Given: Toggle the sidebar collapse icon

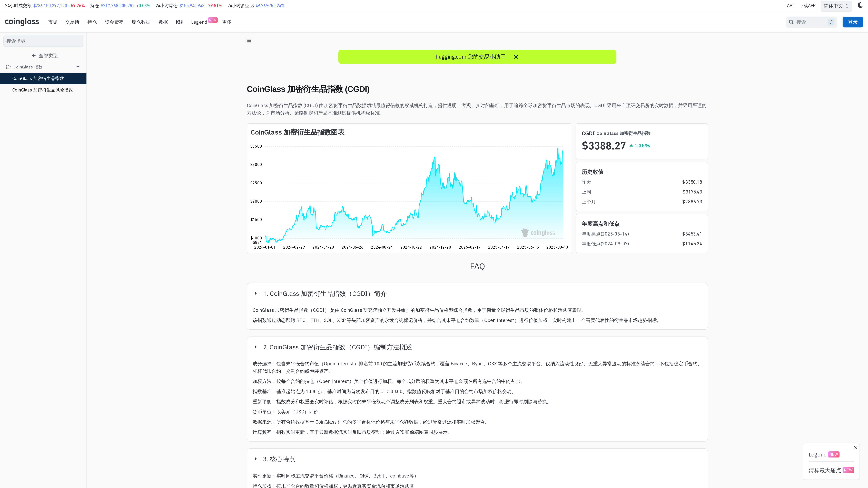Looking at the screenshot, I should point(249,41).
